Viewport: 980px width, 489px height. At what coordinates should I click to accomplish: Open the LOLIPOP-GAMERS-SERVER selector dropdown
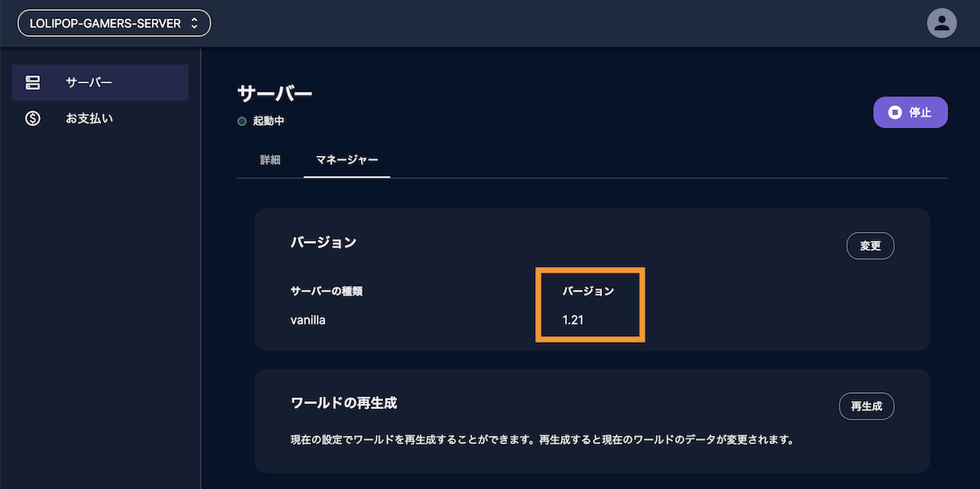[x=114, y=23]
